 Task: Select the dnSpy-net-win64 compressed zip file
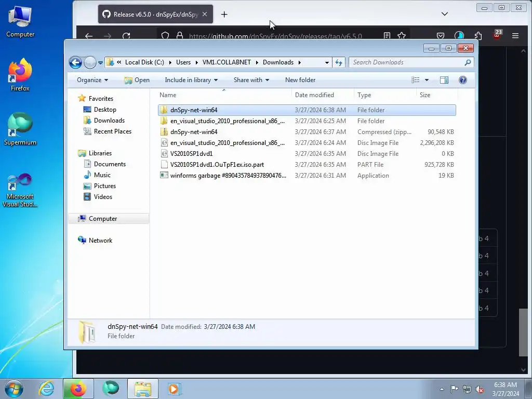coord(307,132)
